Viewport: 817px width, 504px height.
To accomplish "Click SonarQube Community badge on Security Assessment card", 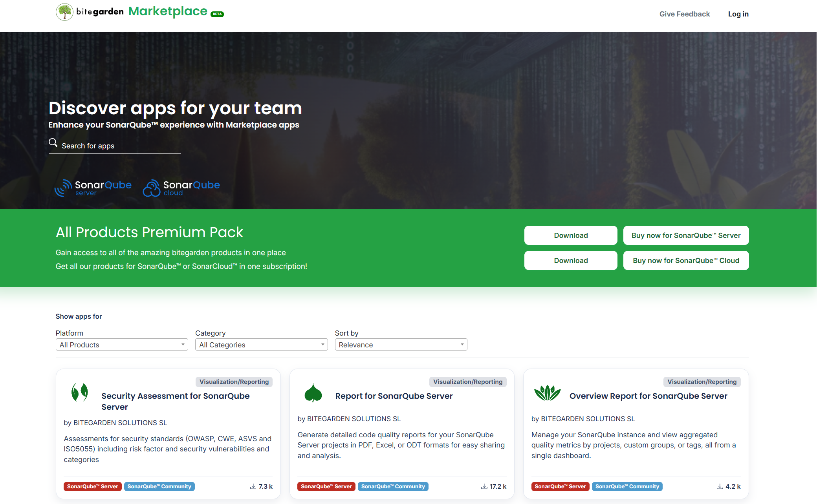I will point(159,486).
